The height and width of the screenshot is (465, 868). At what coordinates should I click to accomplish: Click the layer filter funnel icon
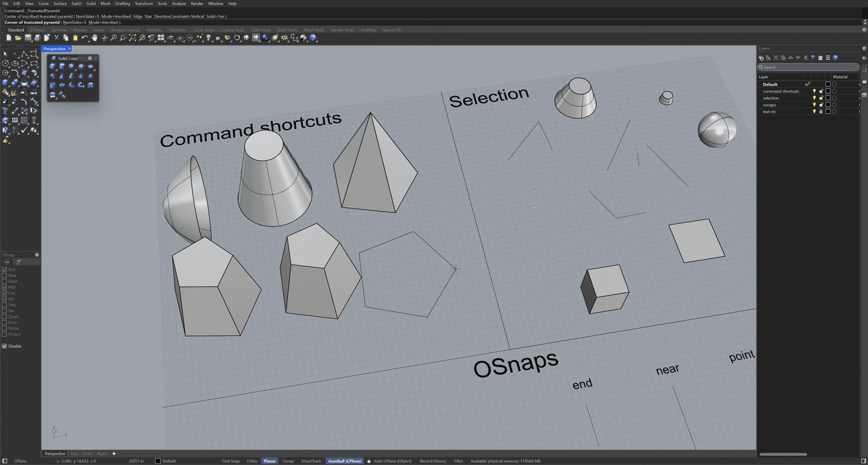(813, 58)
